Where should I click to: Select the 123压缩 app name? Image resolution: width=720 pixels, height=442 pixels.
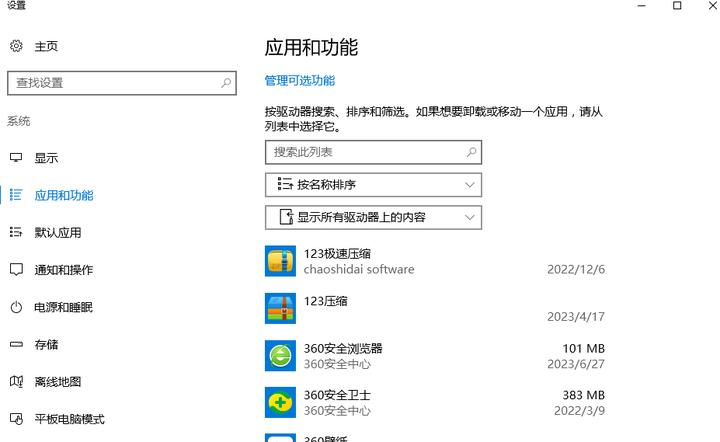tap(326, 301)
